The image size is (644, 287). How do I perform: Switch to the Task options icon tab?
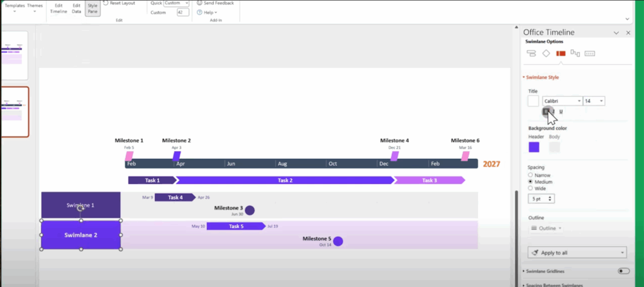point(531,53)
